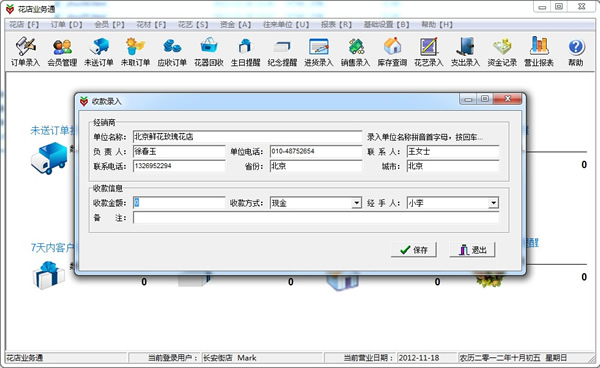Click the 7天内客户 heading link
Image resolution: width=600 pixels, height=368 pixels.
pyautogui.click(x=52, y=248)
